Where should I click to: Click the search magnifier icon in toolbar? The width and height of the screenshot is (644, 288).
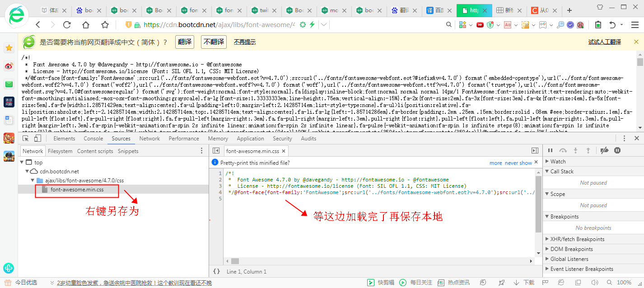coord(449,25)
